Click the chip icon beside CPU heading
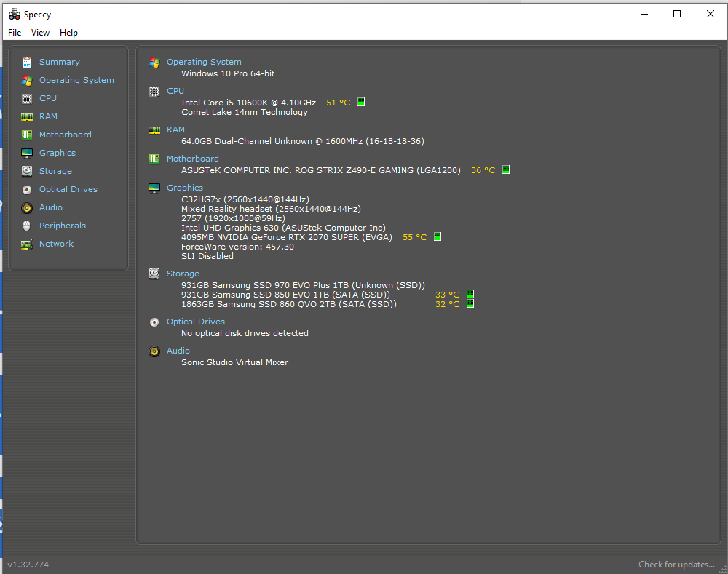728x574 pixels. pos(154,92)
